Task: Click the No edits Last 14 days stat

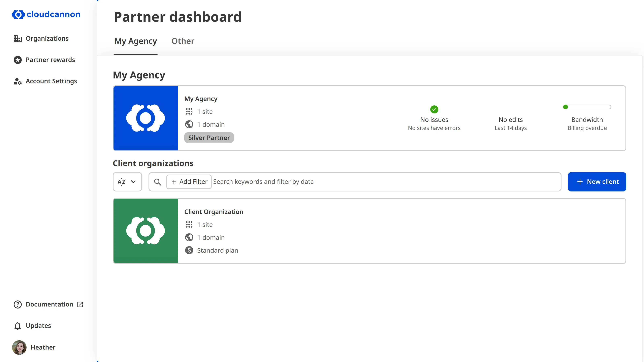Action: 511,123
